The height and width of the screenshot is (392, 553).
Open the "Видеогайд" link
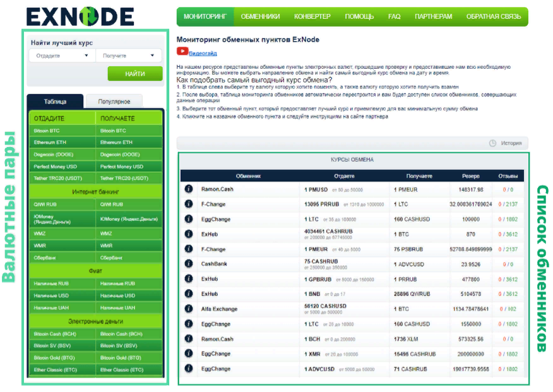pyautogui.click(x=203, y=54)
